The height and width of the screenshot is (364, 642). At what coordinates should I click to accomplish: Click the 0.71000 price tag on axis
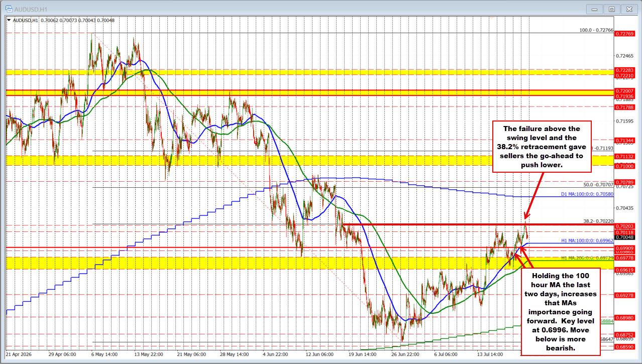625,166
